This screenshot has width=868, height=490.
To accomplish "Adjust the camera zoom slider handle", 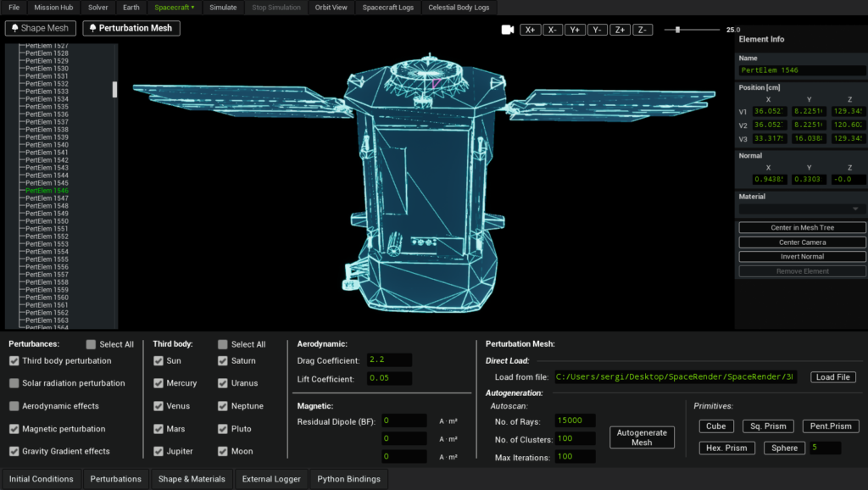I will pyautogui.click(x=676, y=30).
